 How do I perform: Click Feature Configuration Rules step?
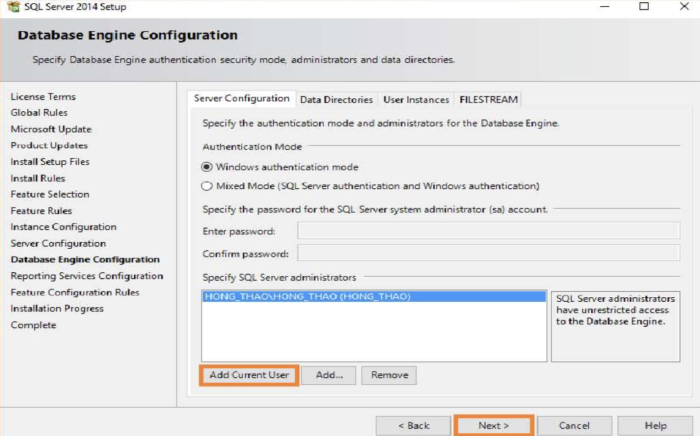click(x=75, y=292)
